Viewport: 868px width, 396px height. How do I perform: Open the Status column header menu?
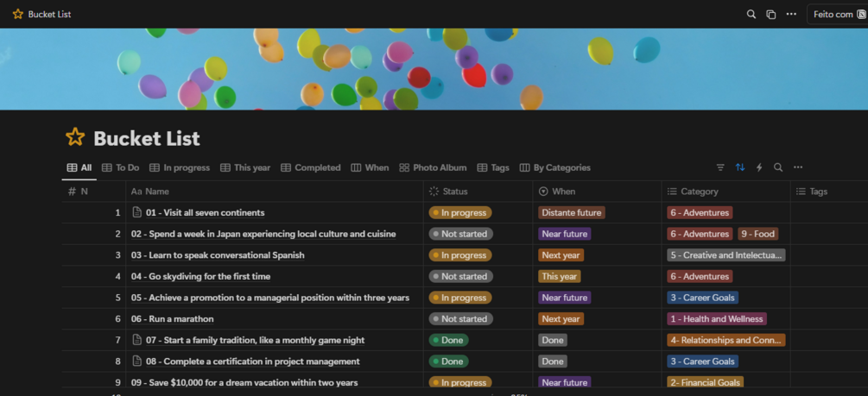point(455,192)
